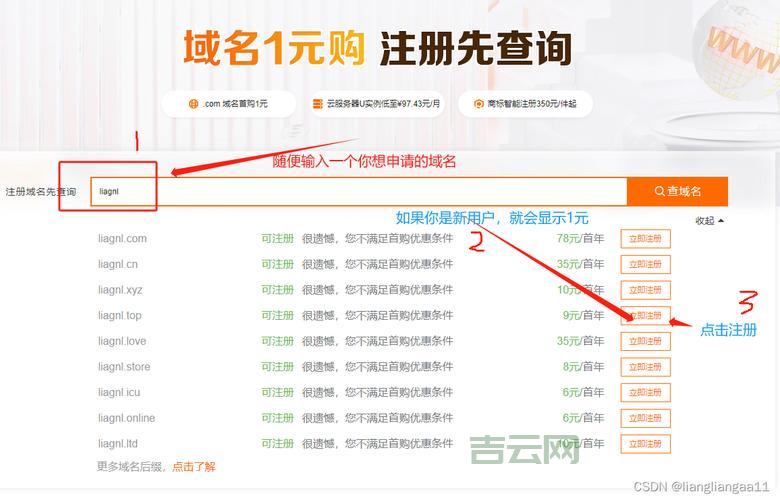Click the 注册域名先查询 label beside search box
This screenshot has height=500, width=780.
[x=41, y=192]
